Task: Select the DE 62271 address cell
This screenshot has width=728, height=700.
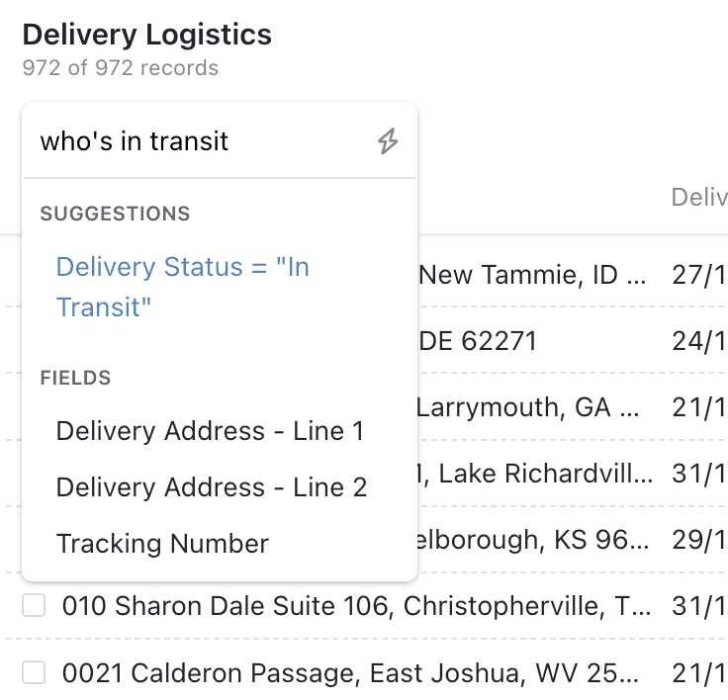Action: click(x=479, y=342)
